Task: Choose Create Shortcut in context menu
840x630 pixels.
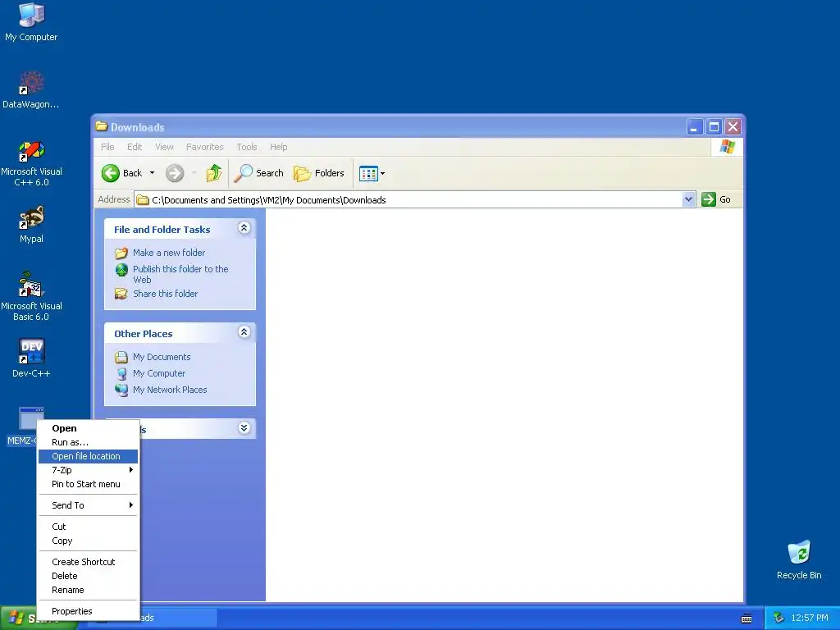Action: [88, 562]
